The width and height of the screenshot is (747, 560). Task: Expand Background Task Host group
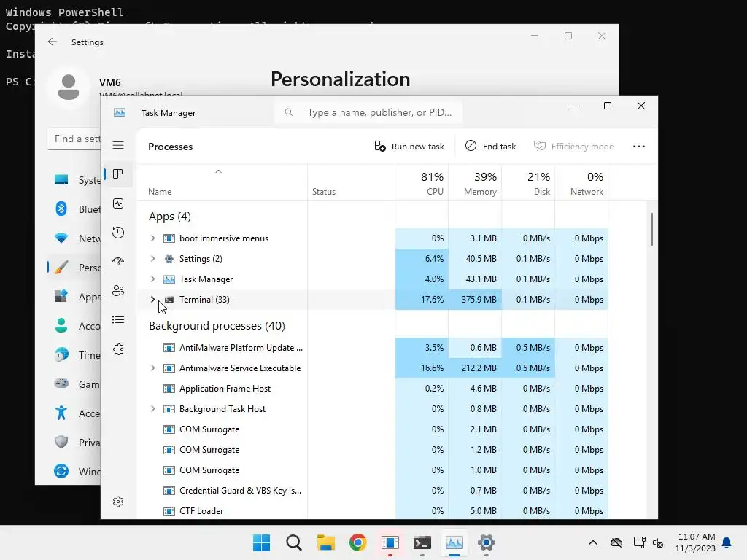[152, 409]
